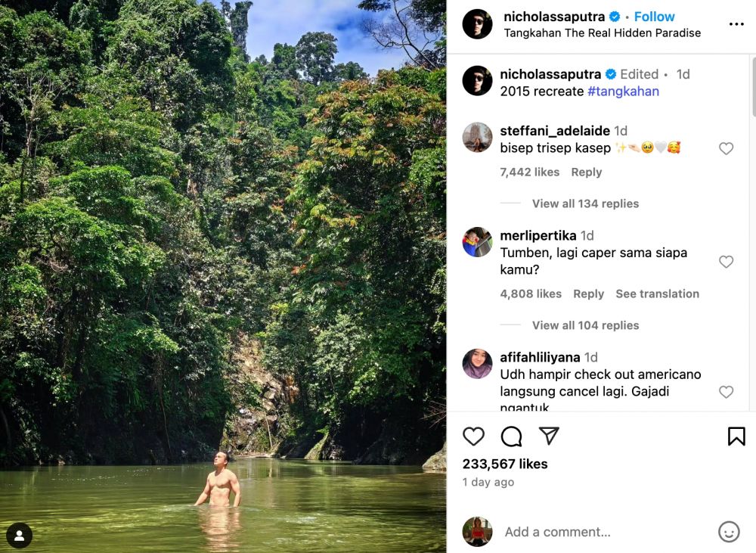756x553 pixels.
Task: Open comments via the speech bubble icon
Action: (x=511, y=436)
